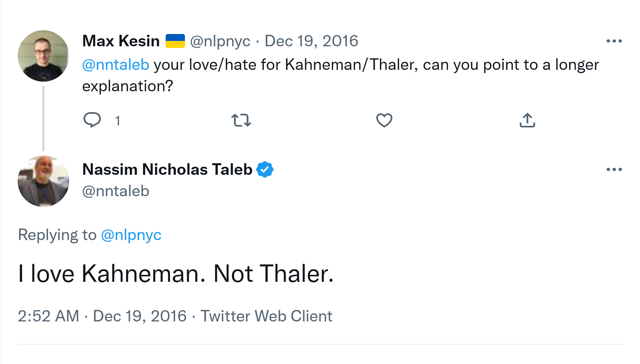Like Max Kesin's tweet with heart icon

coord(384,120)
